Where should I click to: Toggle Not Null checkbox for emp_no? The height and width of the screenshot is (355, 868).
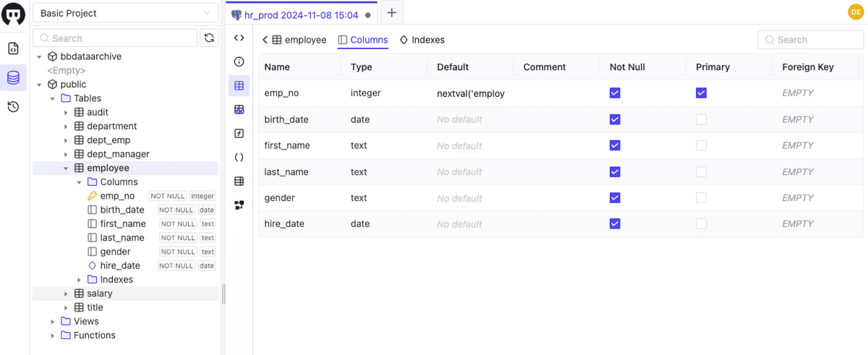(615, 93)
